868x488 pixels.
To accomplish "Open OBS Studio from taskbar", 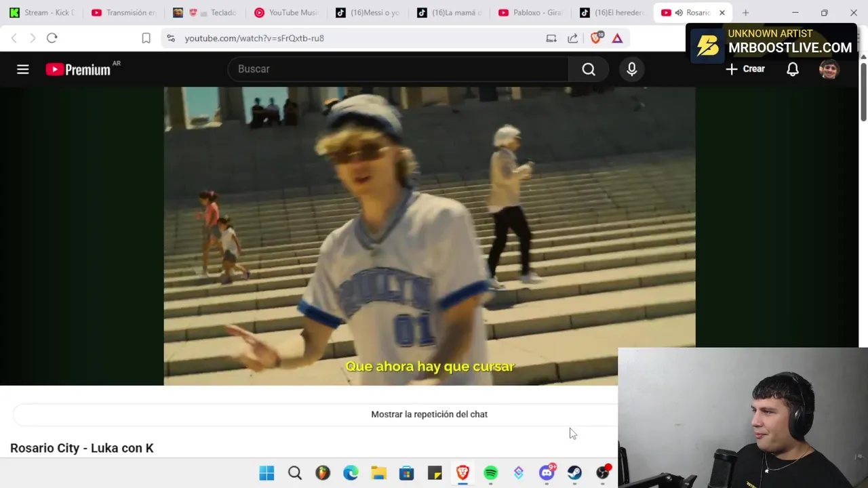I will [x=603, y=473].
